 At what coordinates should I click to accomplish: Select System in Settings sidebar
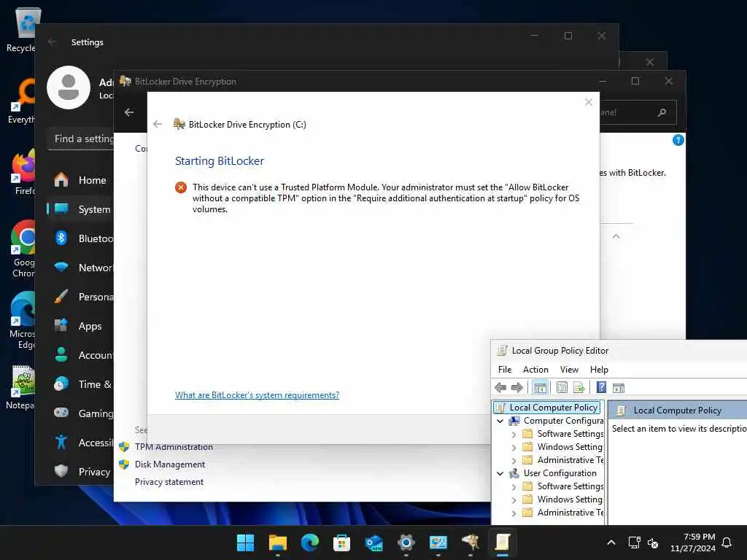tap(80, 209)
